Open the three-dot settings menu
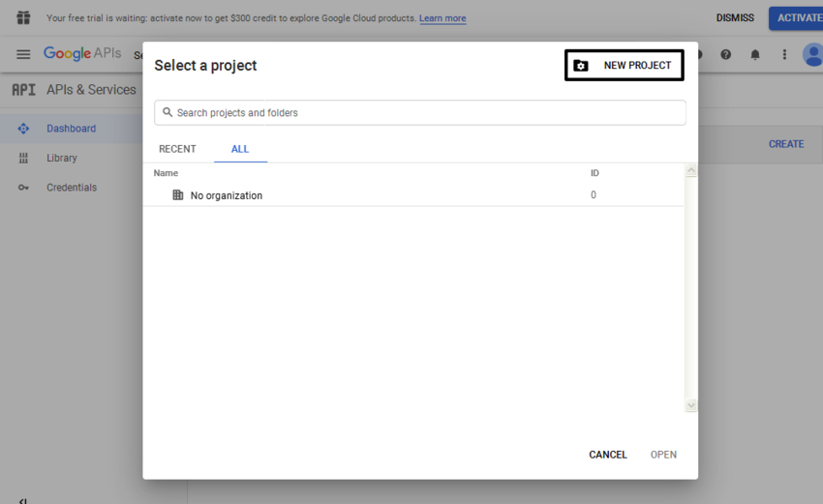This screenshot has width=823, height=504. click(784, 55)
